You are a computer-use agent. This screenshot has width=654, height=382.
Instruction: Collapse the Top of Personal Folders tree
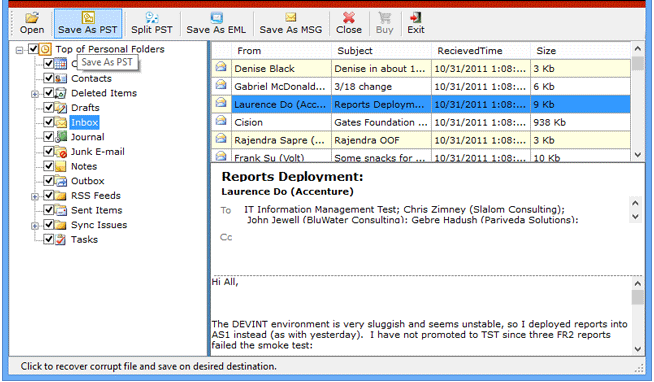point(19,50)
